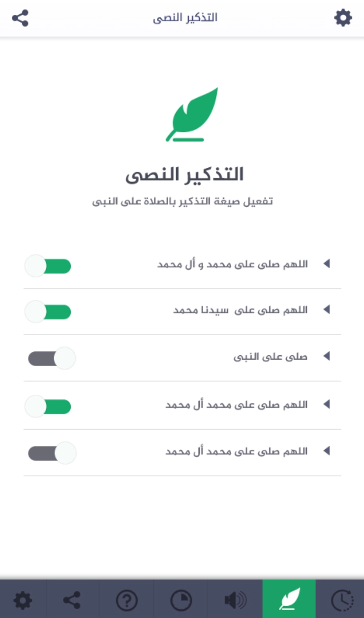Open settings from the top header gear
This screenshot has height=618, width=364.
pyautogui.click(x=343, y=18)
